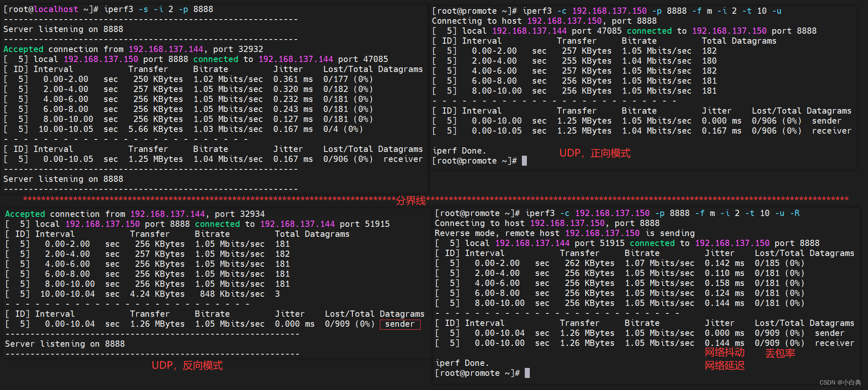Click the '3' total datagrams value
The width and height of the screenshot is (868, 390).
(x=277, y=294)
